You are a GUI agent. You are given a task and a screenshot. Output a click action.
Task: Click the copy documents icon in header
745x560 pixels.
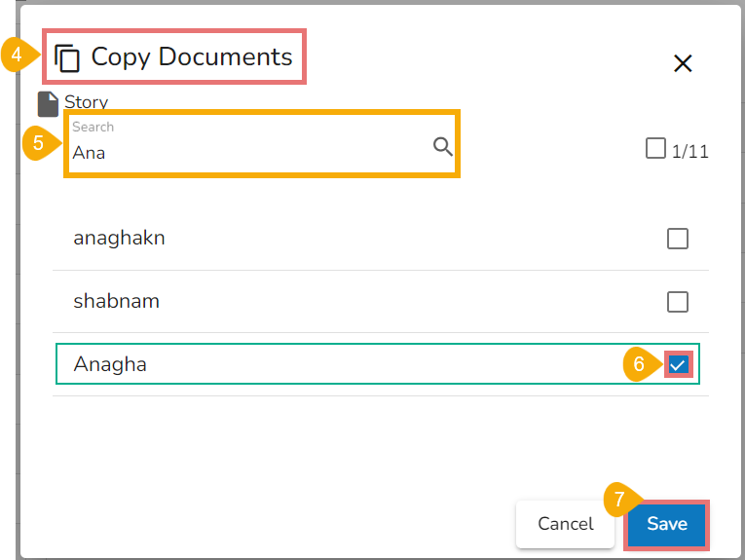click(67, 58)
